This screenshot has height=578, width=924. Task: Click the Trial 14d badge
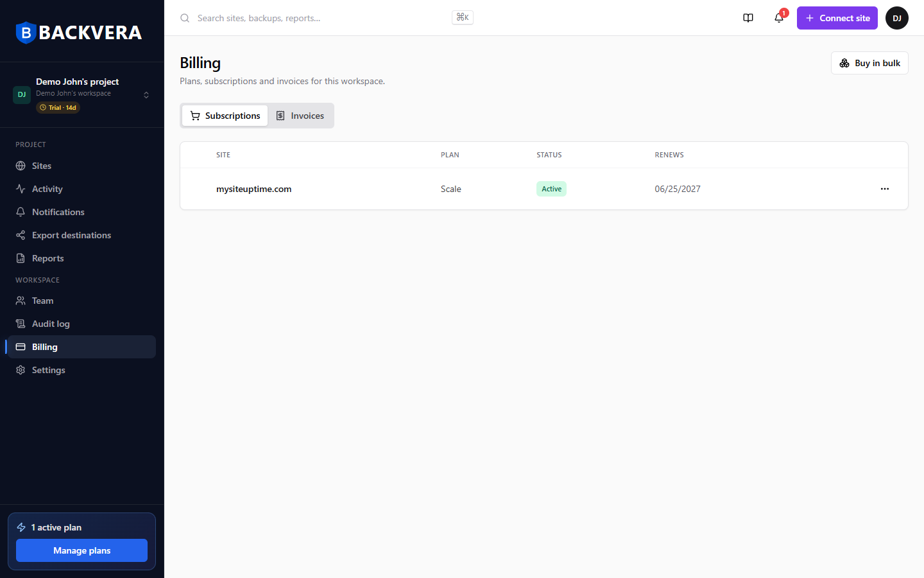tap(58, 108)
